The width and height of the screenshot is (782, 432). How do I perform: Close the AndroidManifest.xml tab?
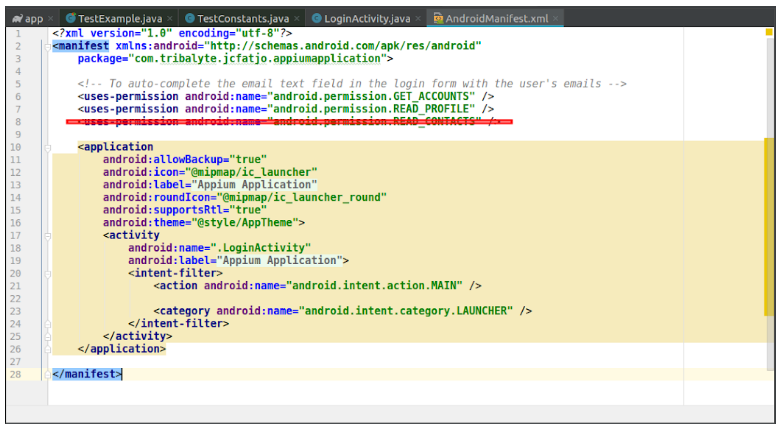pyautogui.click(x=555, y=18)
